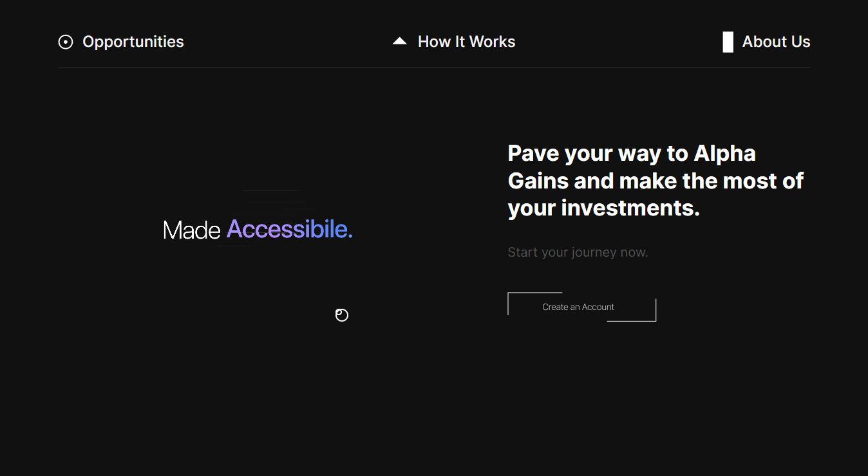Click the bottom-right border corner of the account button
Screen dimensions: 868x476
(655, 320)
